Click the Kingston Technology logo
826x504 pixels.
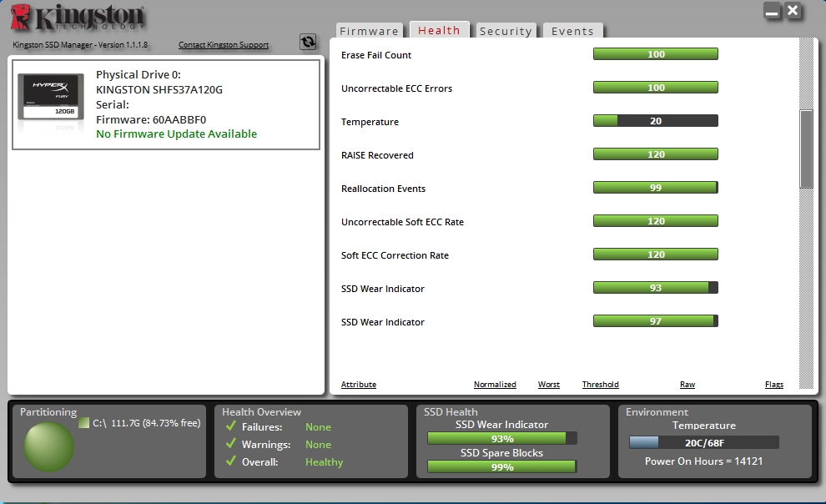click(x=78, y=18)
